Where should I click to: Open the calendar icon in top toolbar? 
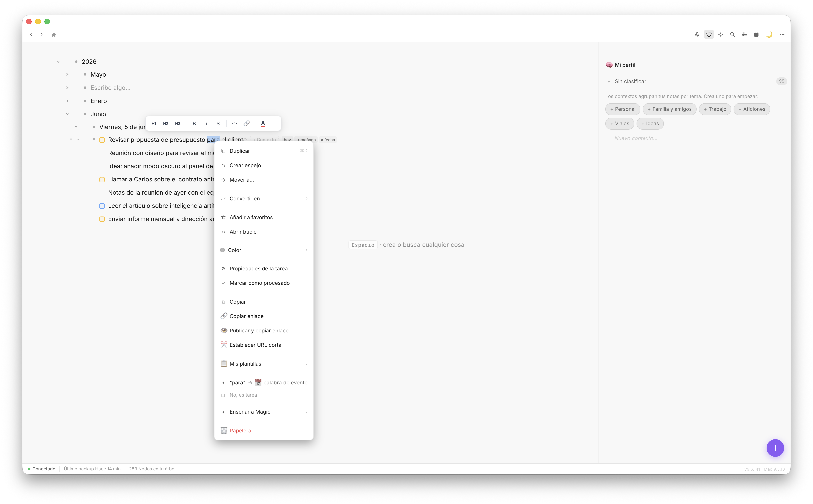tap(756, 34)
